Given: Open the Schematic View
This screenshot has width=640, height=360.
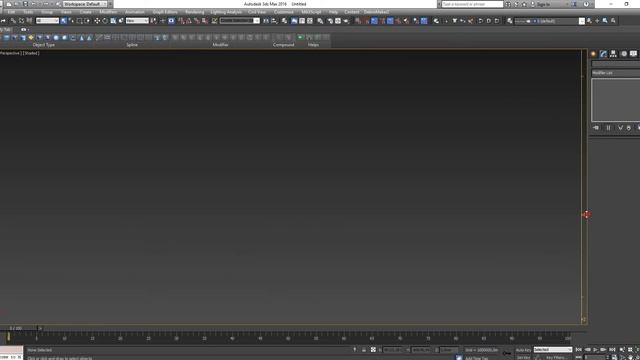Looking at the screenshot, I should [x=310, y=20].
